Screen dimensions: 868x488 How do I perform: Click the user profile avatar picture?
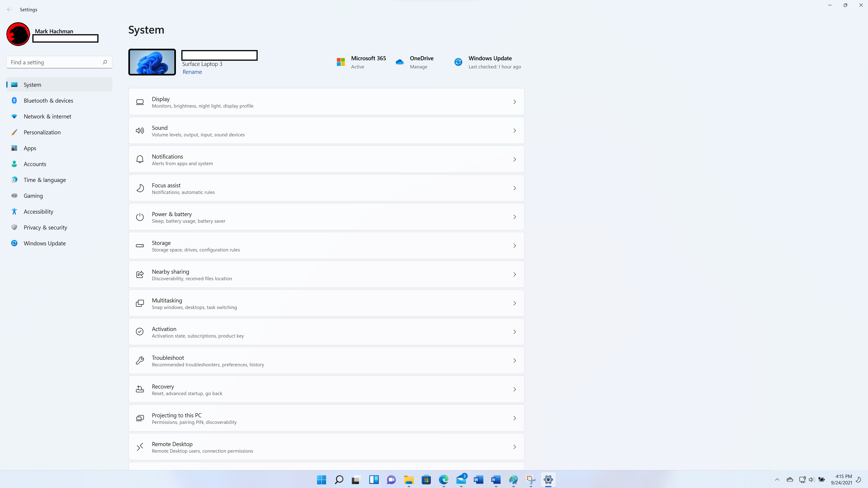click(x=18, y=34)
